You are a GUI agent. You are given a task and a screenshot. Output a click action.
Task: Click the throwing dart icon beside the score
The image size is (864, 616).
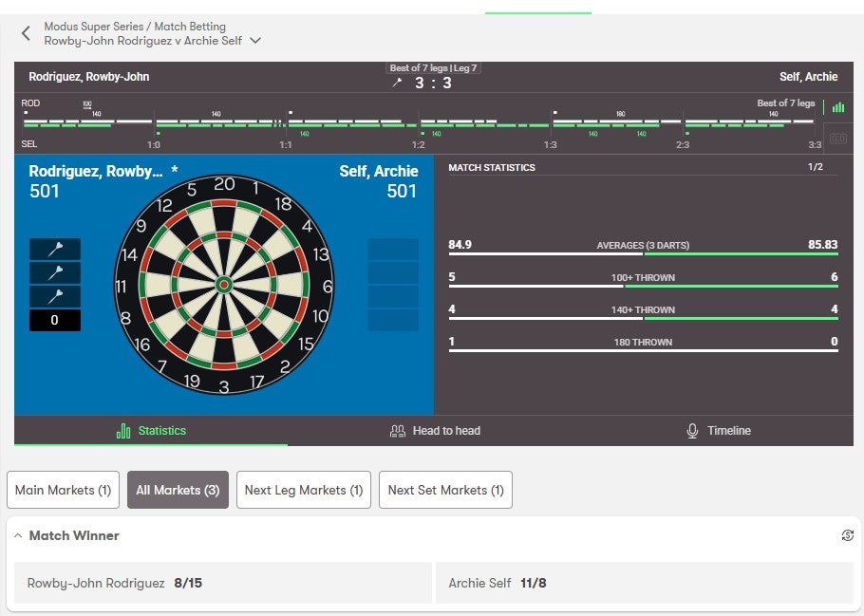(x=397, y=84)
